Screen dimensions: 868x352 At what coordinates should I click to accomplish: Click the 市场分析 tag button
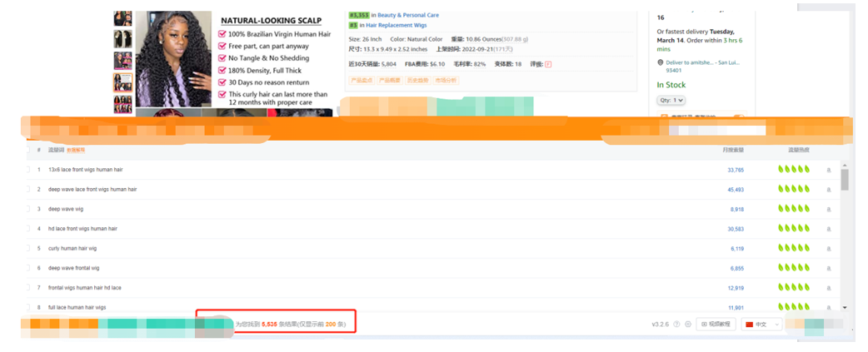point(446,81)
